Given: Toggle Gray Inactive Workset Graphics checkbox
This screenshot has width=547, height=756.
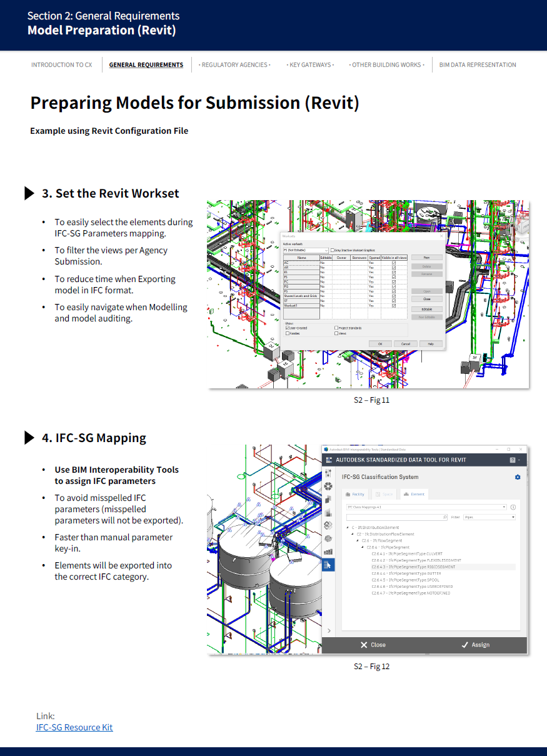Looking at the screenshot, I should (x=333, y=250).
